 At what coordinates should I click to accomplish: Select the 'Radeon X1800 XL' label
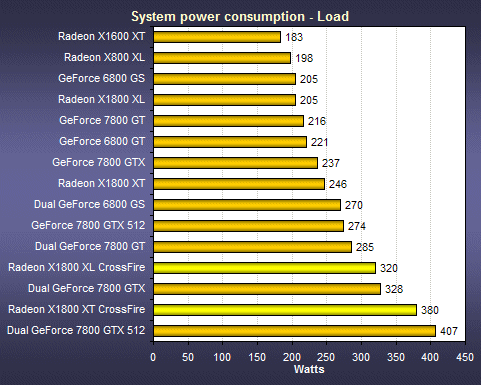click(102, 99)
